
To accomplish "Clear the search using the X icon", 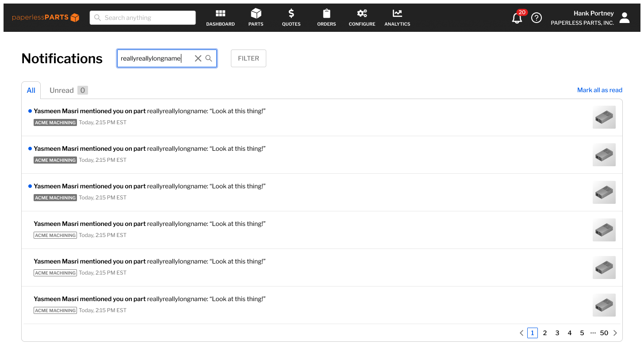I will click(x=198, y=58).
